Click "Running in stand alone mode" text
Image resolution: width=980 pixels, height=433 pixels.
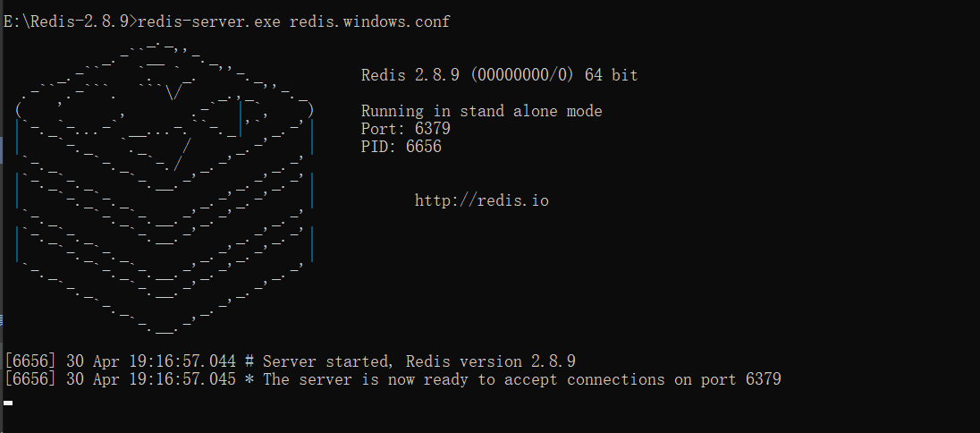[x=481, y=111]
